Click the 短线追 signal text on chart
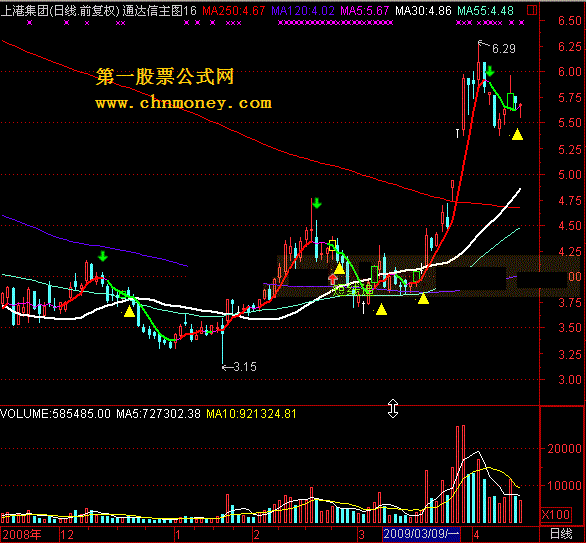This screenshot has width=586, height=543. pos(353,290)
